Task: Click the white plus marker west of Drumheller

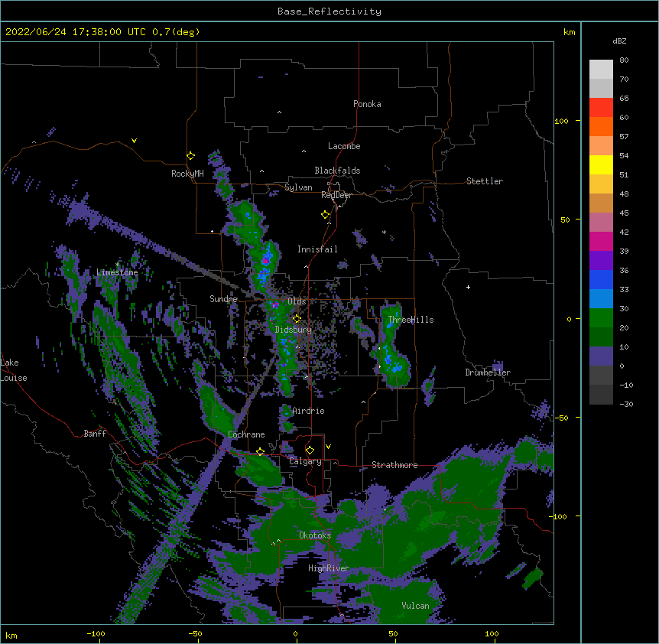Action: (x=468, y=287)
